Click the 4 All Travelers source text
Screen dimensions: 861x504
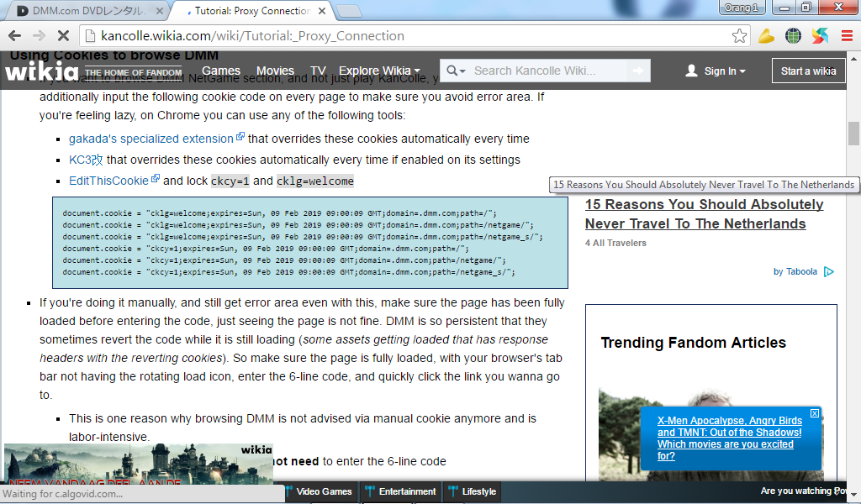[x=615, y=243]
